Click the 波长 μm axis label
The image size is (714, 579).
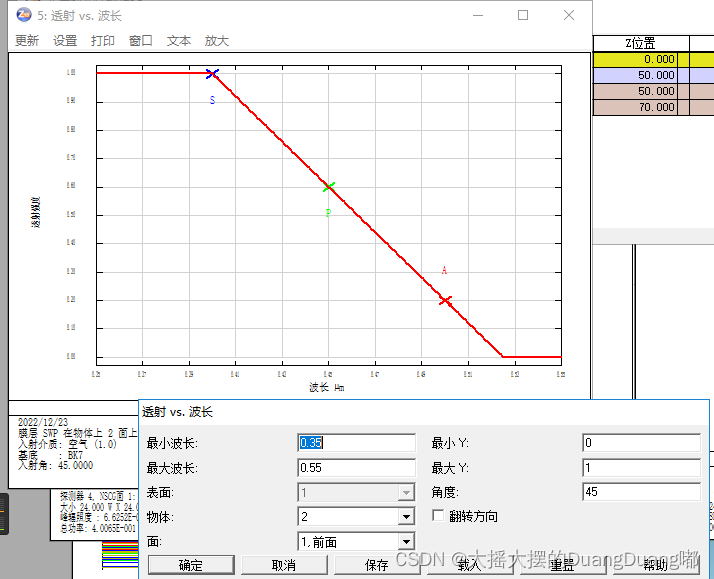(x=326, y=387)
